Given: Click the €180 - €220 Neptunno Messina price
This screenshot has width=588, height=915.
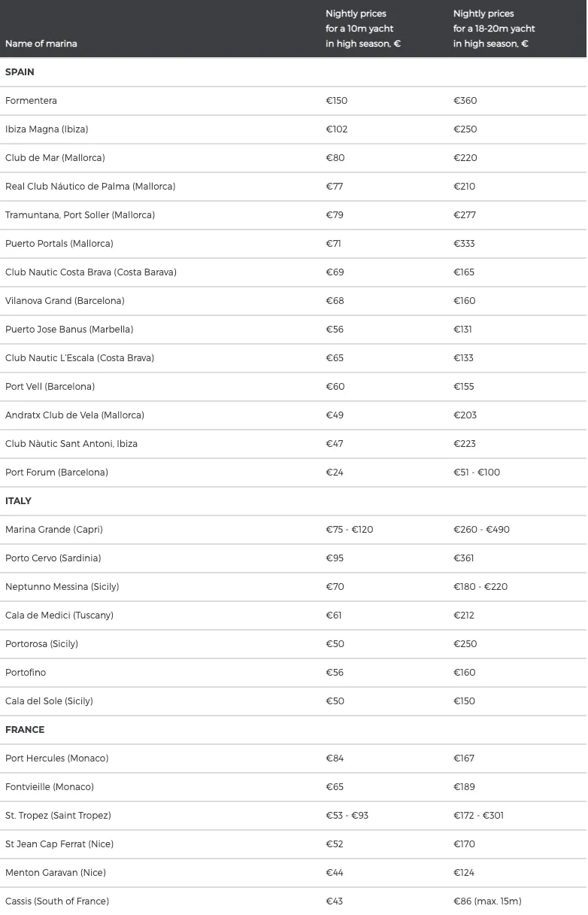Looking at the screenshot, I should tap(480, 587).
